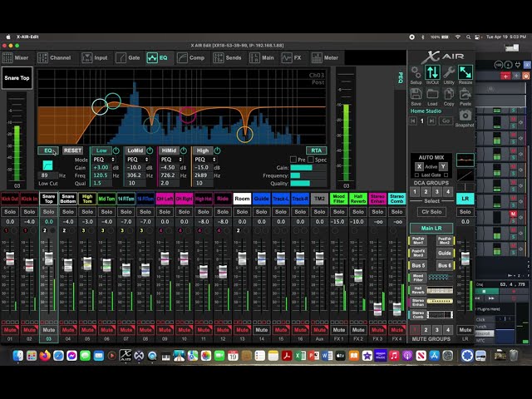Click the In/Out arrows icon
Screen dimensions: 532x399
pyautogui.click(x=432, y=72)
